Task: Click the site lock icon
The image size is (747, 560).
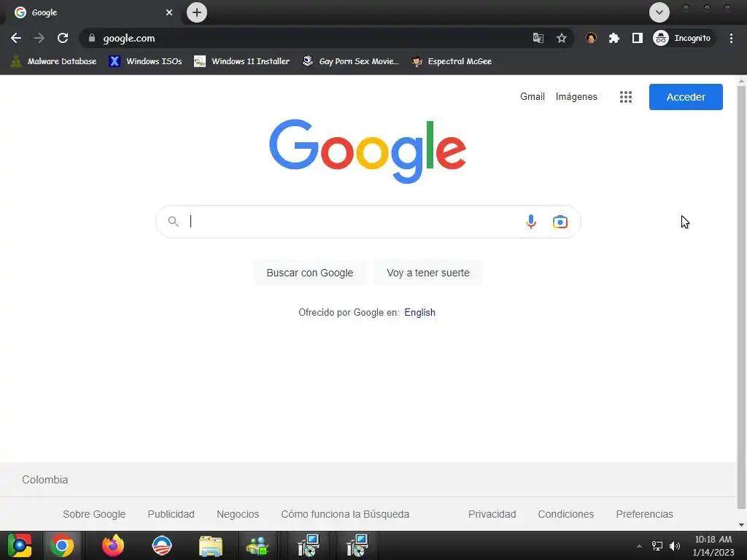Action: tap(92, 38)
